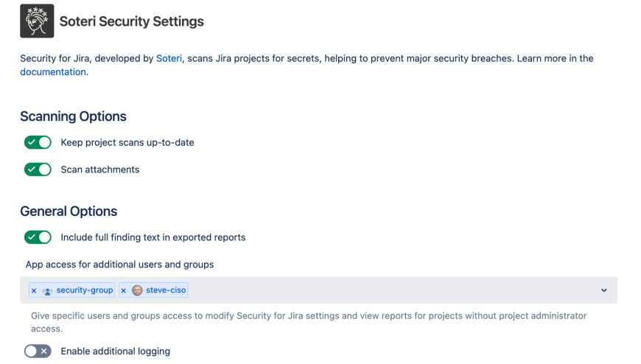641x364 pixels.
Task: Click the Scanning Options heading
Action: tap(73, 116)
